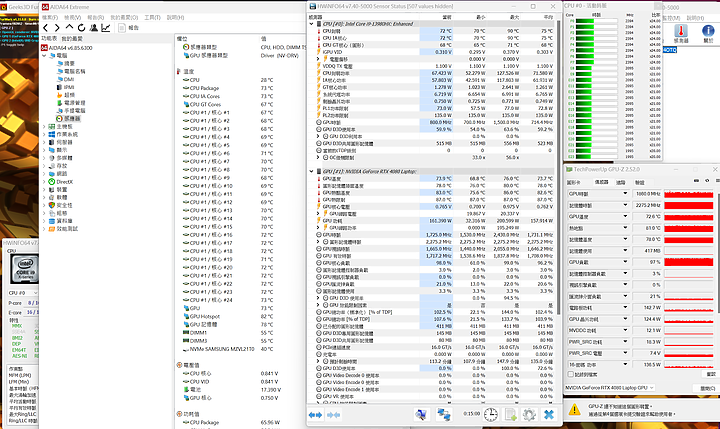Click AIDA64 report page icon
The height and width of the screenshot is (429, 720).
pos(122,28)
